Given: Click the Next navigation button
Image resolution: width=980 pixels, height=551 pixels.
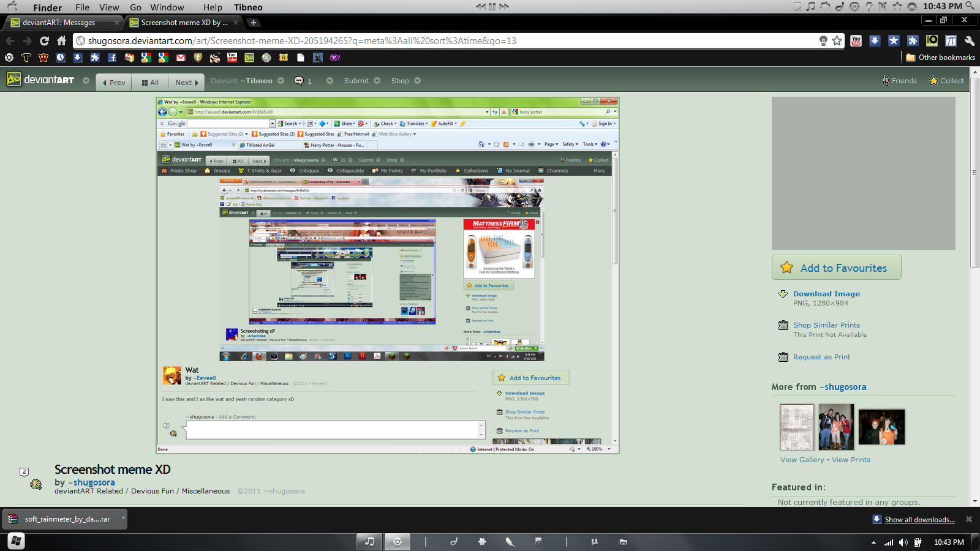Looking at the screenshot, I should [187, 83].
